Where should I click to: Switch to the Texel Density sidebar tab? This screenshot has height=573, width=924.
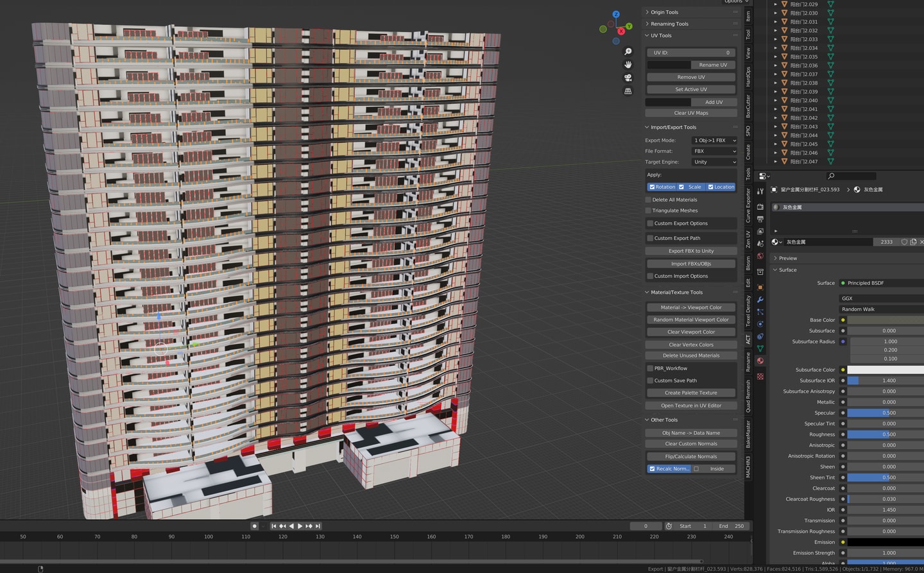748,311
